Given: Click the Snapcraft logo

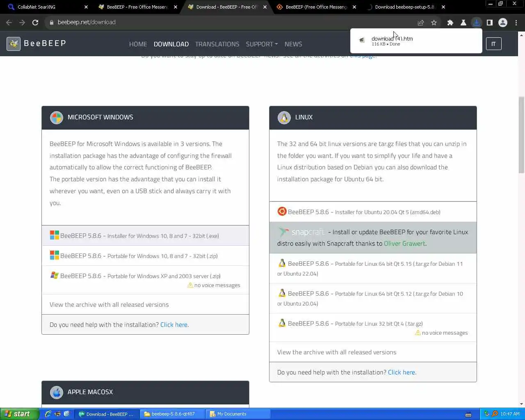Looking at the screenshot, I should coord(301,232).
